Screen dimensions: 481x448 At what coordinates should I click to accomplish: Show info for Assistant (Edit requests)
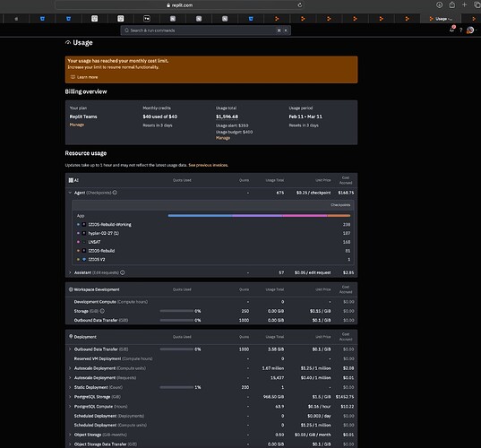pyautogui.click(x=123, y=272)
